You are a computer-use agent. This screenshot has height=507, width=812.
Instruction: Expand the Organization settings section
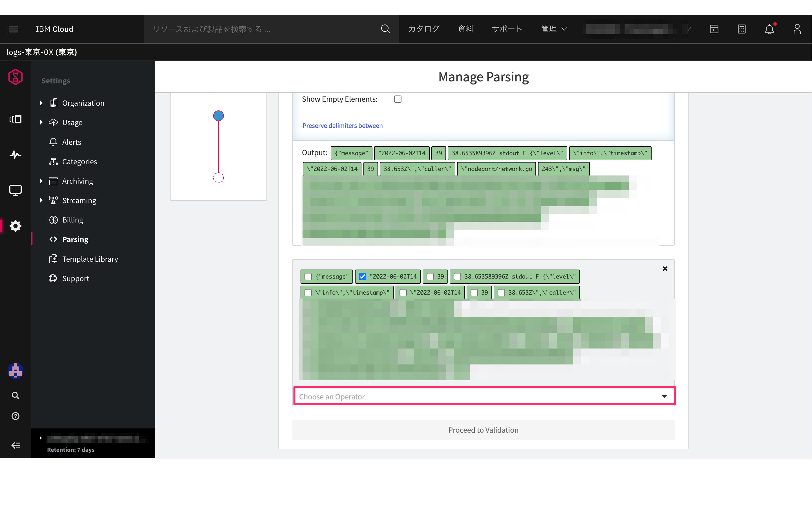point(41,103)
